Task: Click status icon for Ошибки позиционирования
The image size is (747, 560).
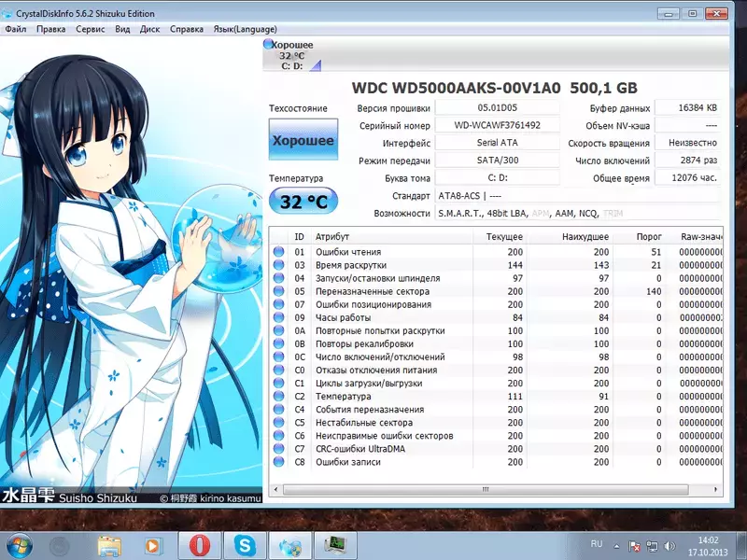Action: pos(278,304)
